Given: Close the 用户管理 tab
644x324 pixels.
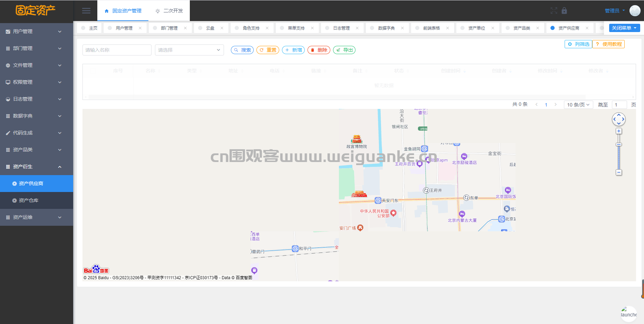Looking at the screenshot, I should (140, 28).
